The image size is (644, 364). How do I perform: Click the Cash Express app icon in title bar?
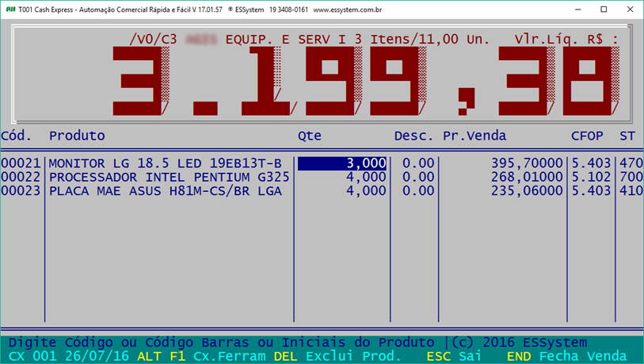pos(9,10)
